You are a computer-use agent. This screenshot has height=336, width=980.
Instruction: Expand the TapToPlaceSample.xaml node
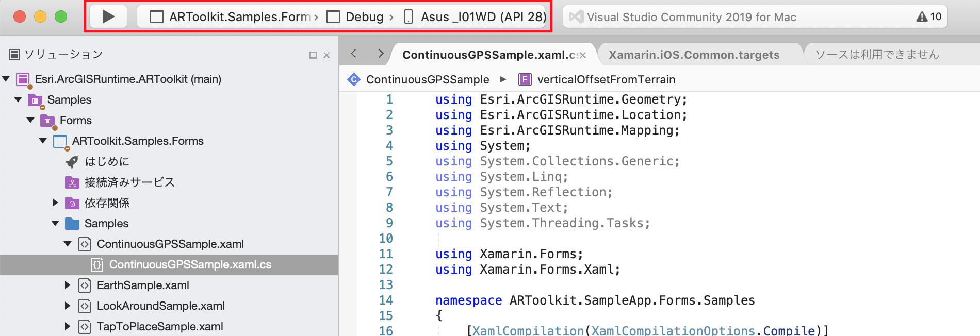coord(68,326)
